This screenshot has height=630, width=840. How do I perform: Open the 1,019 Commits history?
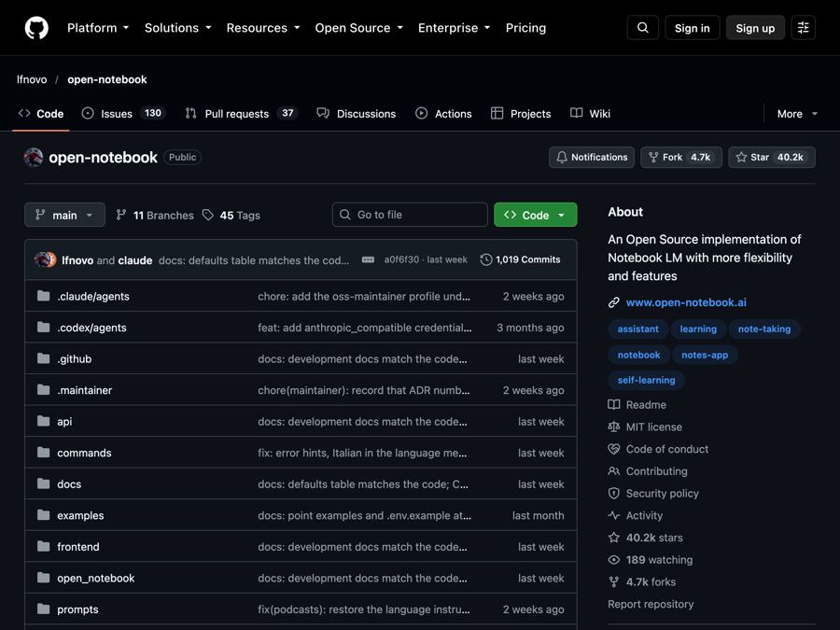[x=520, y=259]
